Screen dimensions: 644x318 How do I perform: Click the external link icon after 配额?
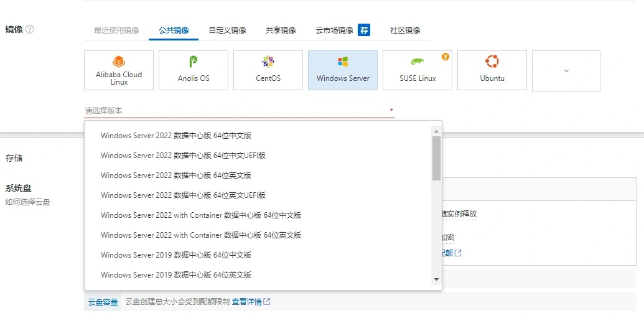458,253
